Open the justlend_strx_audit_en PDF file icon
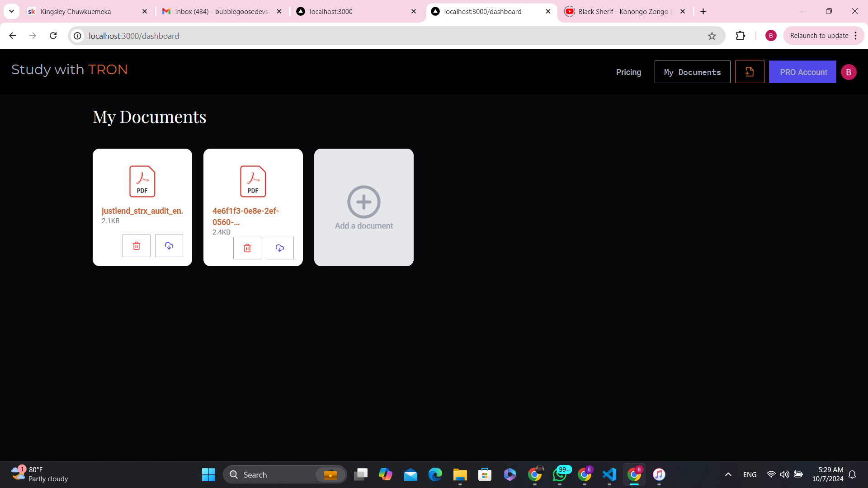Viewport: 868px width, 488px height. tap(142, 181)
